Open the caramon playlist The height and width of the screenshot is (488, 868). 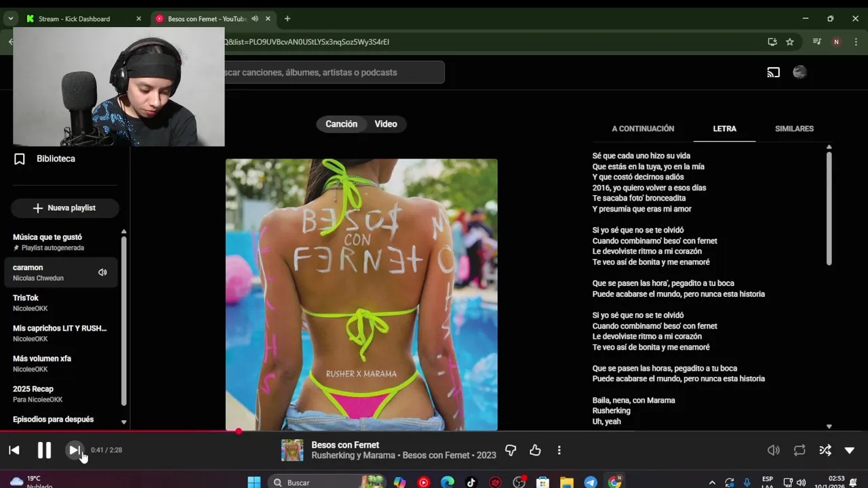pos(61,272)
